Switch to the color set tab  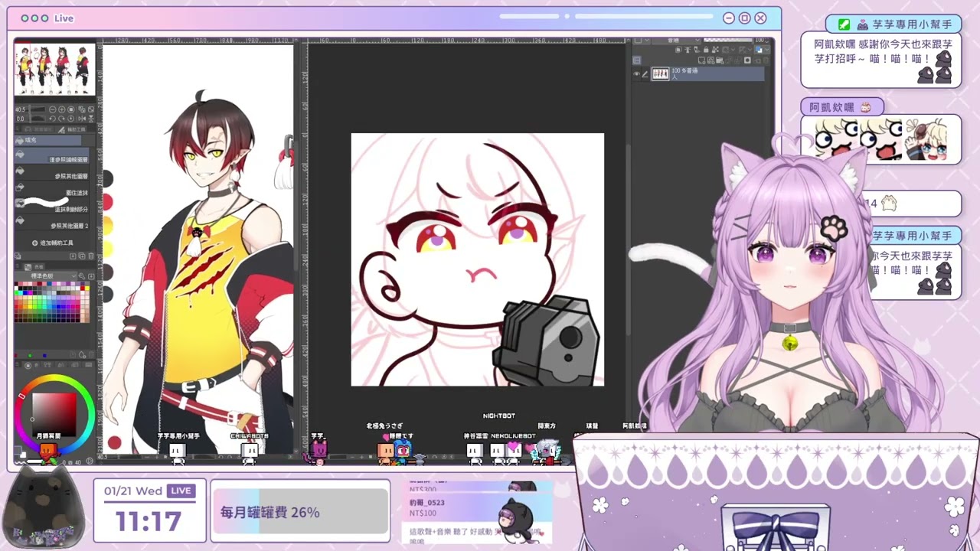tap(33, 266)
